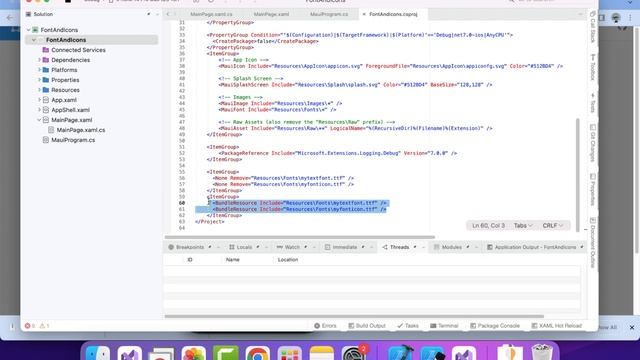Open the Build Output pad
Viewport: 640px width, 360px height.
pyautogui.click(x=367, y=326)
